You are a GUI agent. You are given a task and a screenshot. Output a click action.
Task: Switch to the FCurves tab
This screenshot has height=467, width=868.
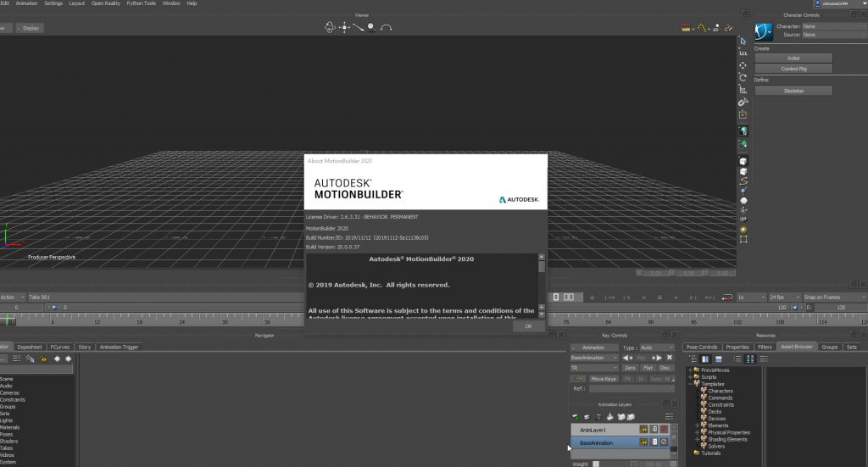tap(60, 347)
